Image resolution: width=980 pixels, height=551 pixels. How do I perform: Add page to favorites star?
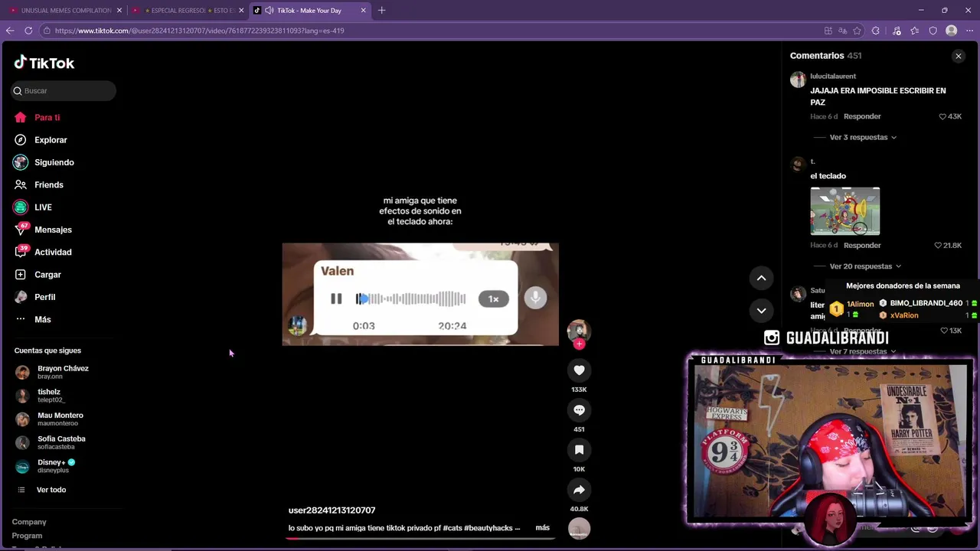[x=857, y=31]
